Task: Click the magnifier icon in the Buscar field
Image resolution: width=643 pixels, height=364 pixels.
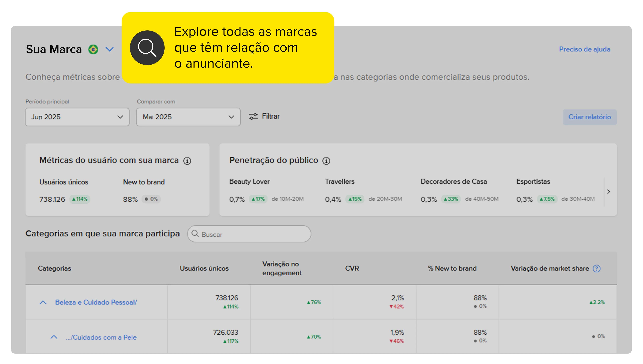Action: tap(195, 234)
